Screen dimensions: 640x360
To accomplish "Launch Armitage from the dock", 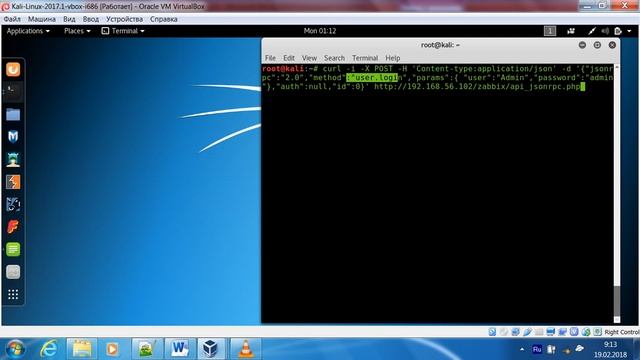I will [13, 159].
